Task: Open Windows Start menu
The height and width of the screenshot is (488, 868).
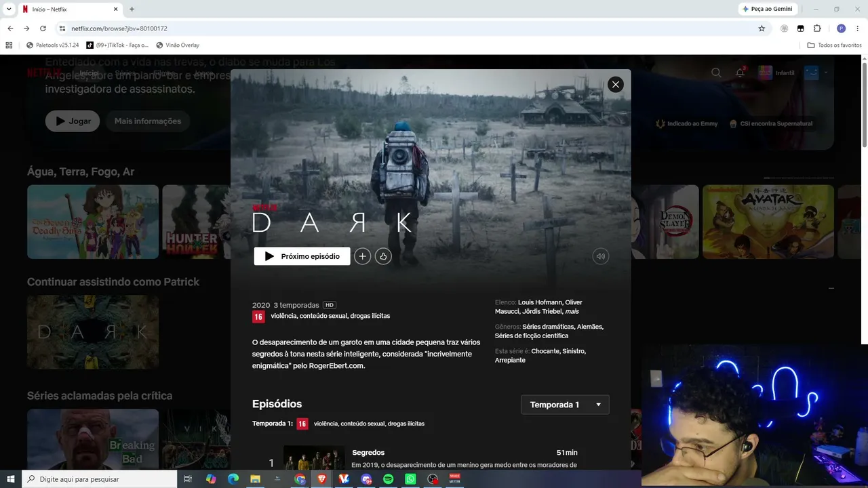Action: (x=11, y=479)
